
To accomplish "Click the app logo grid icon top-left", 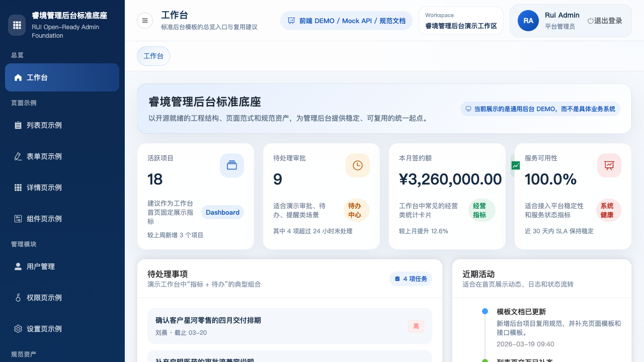I will coord(17,25).
